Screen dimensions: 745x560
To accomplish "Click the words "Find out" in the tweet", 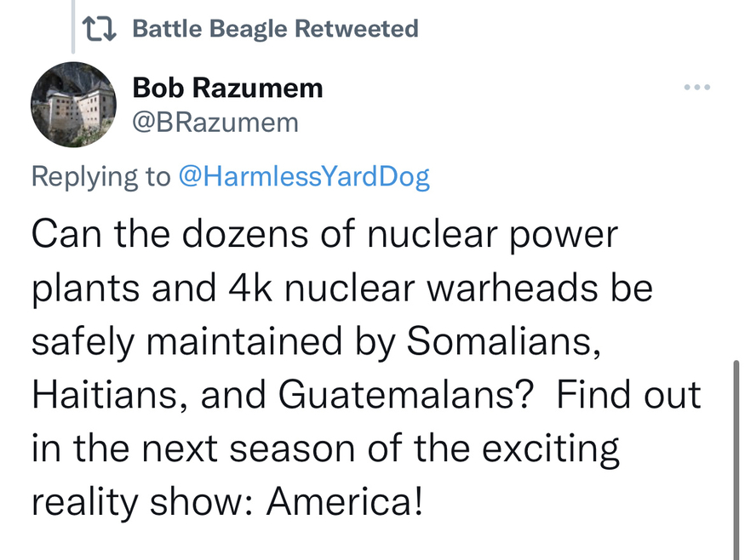I will 630,395.
